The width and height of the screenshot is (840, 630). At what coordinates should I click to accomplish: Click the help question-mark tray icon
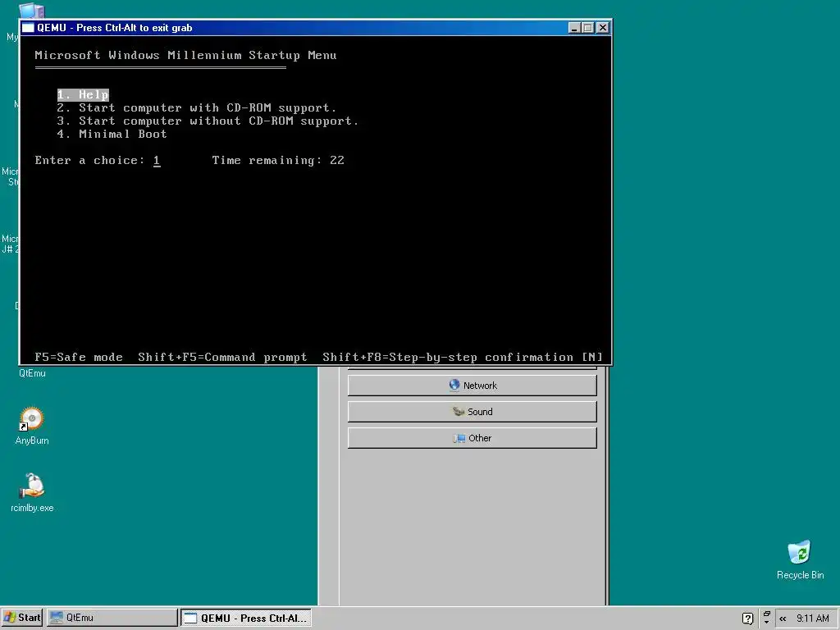pos(748,619)
